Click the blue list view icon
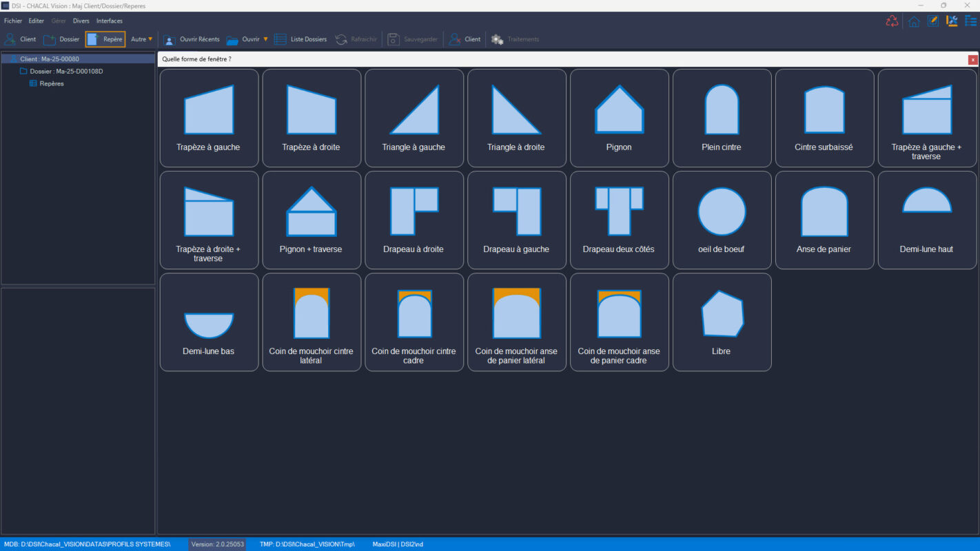This screenshot has height=551, width=980. pos(970,21)
